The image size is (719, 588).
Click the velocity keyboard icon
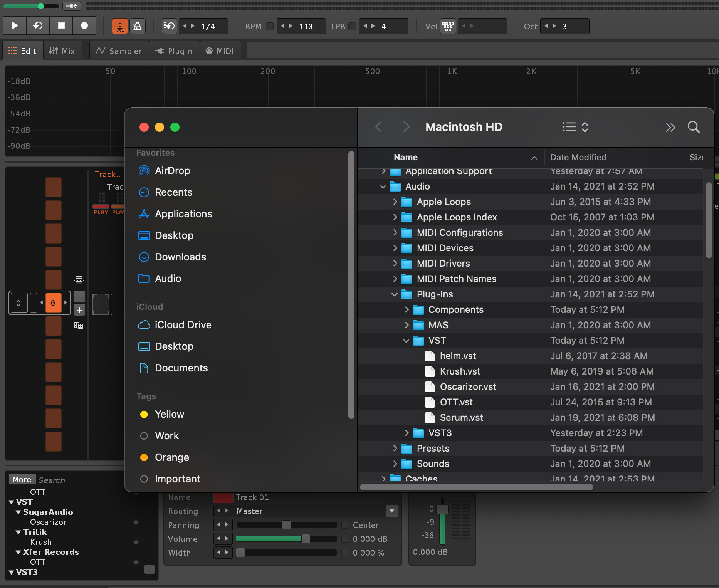tap(448, 26)
